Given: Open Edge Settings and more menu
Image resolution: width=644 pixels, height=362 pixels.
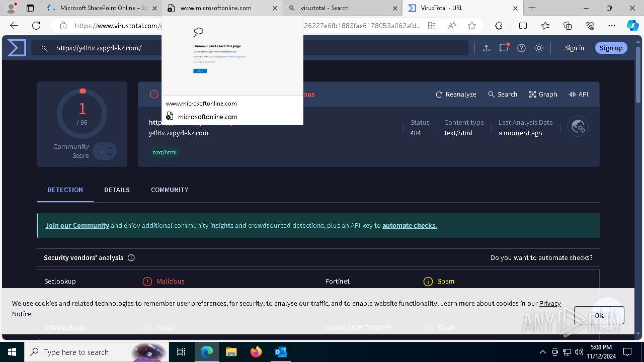Looking at the screenshot, I should 612,26.
